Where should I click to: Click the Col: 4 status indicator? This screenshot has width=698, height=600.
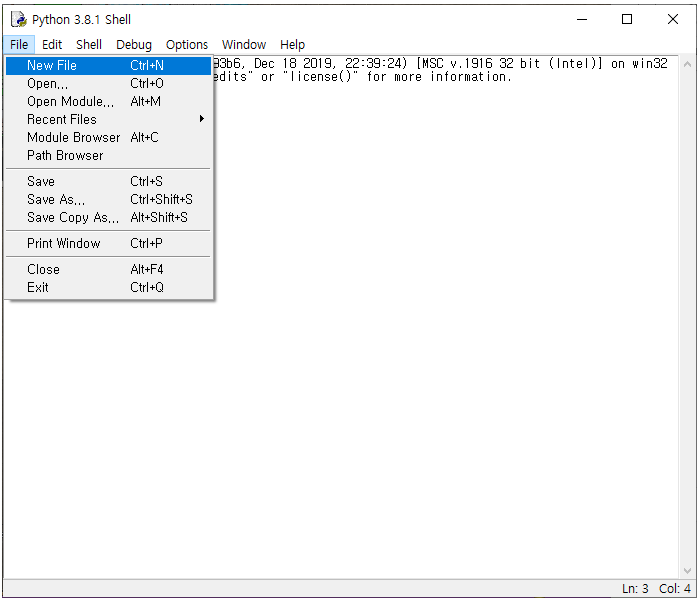click(x=675, y=589)
